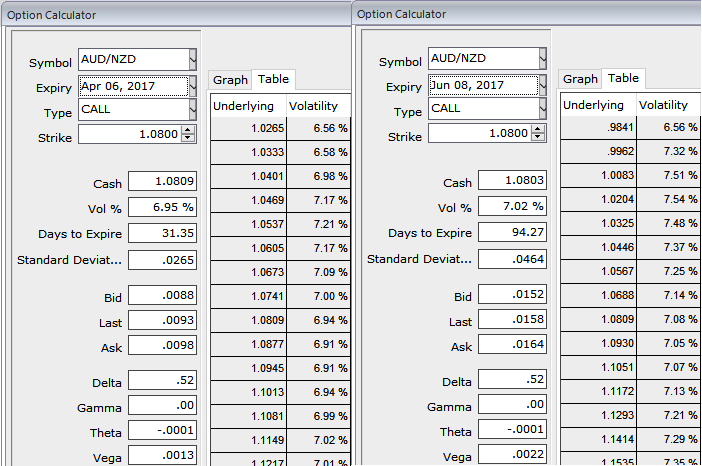The image size is (702, 466).
Task: Select row with underlying 1.0537
Action: coord(280,224)
